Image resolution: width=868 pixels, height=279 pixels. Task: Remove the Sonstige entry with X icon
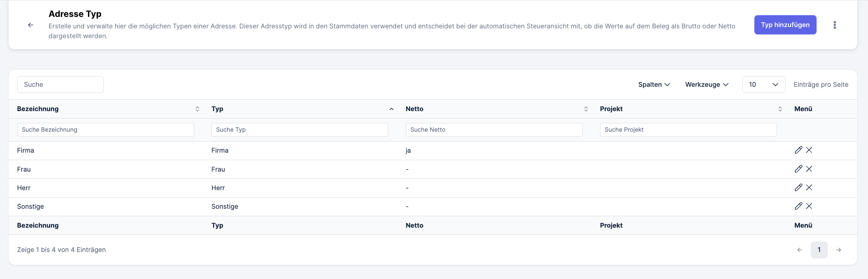pos(809,206)
